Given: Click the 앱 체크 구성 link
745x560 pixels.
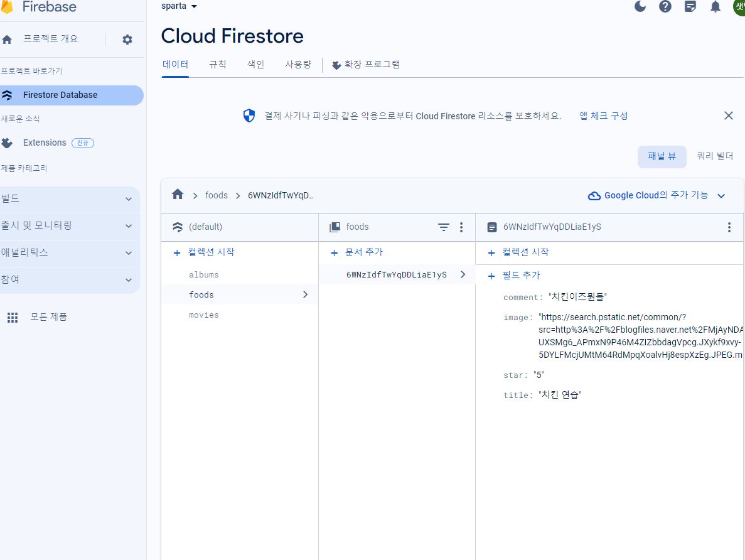Looking at the screenshot, I should coord(603,116).
